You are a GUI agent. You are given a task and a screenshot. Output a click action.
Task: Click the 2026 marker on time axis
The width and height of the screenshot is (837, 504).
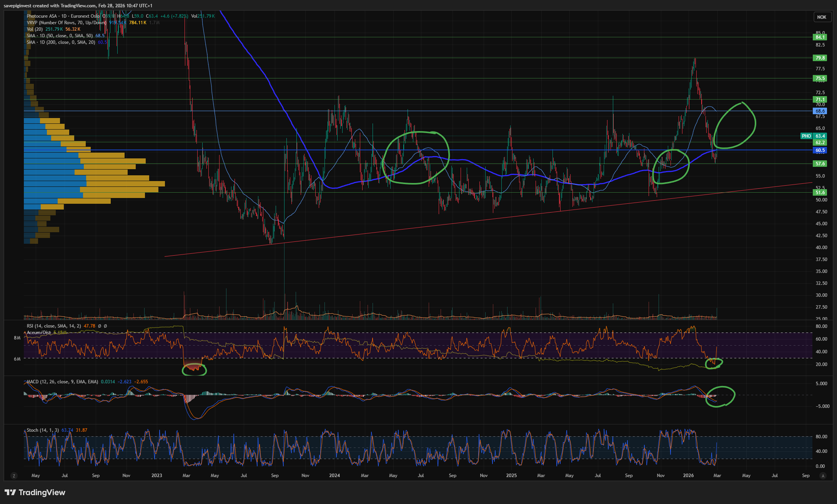coord(688,476)
